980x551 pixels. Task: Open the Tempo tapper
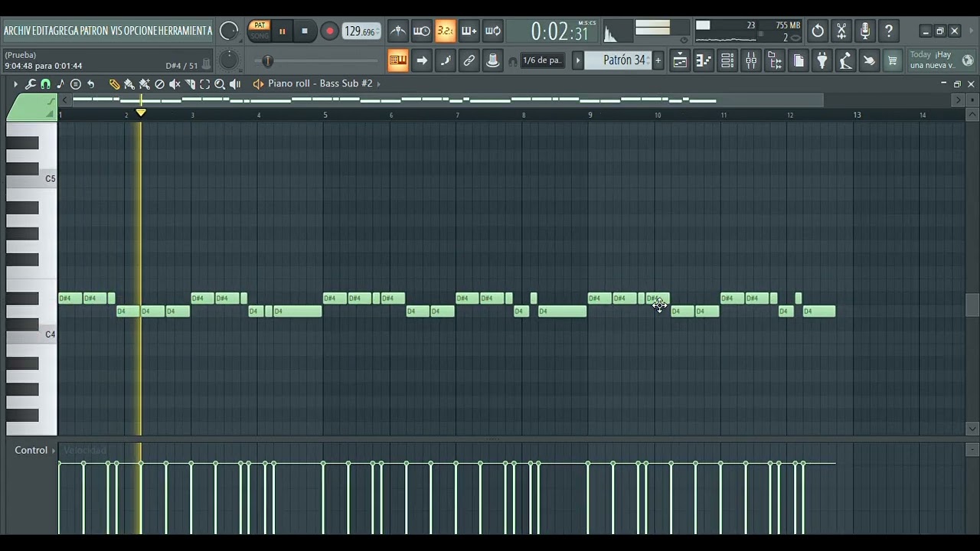pyautogui.click(x=845, y=60)
